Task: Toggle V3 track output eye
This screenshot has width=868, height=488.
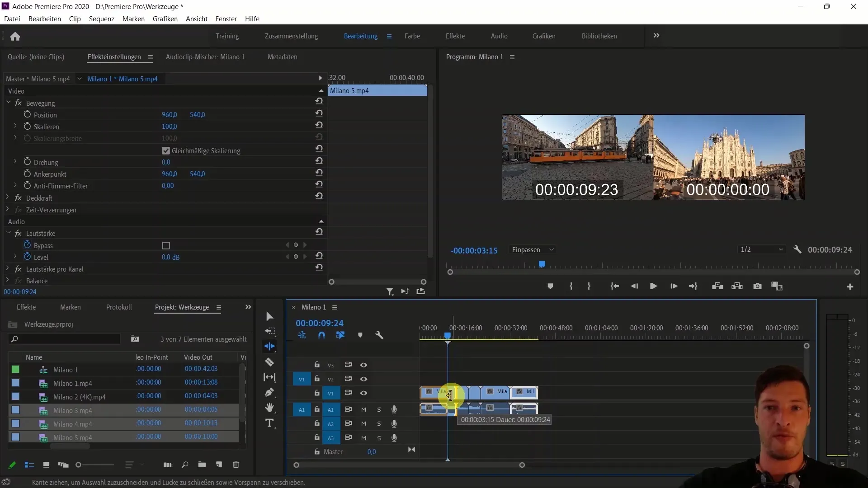Action: (363, 365)
